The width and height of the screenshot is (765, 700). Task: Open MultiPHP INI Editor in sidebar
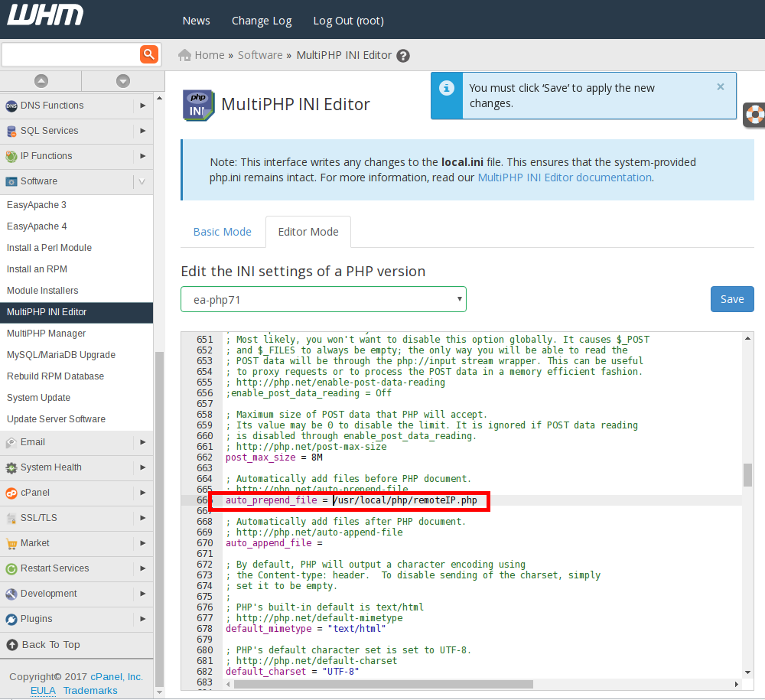[76, 312]
